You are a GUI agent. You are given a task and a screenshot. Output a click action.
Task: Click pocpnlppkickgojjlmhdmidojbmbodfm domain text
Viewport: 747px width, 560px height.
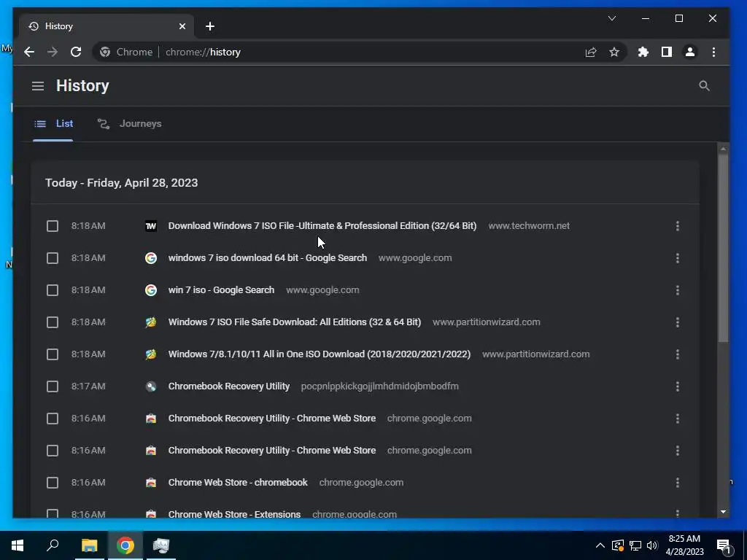379,386
